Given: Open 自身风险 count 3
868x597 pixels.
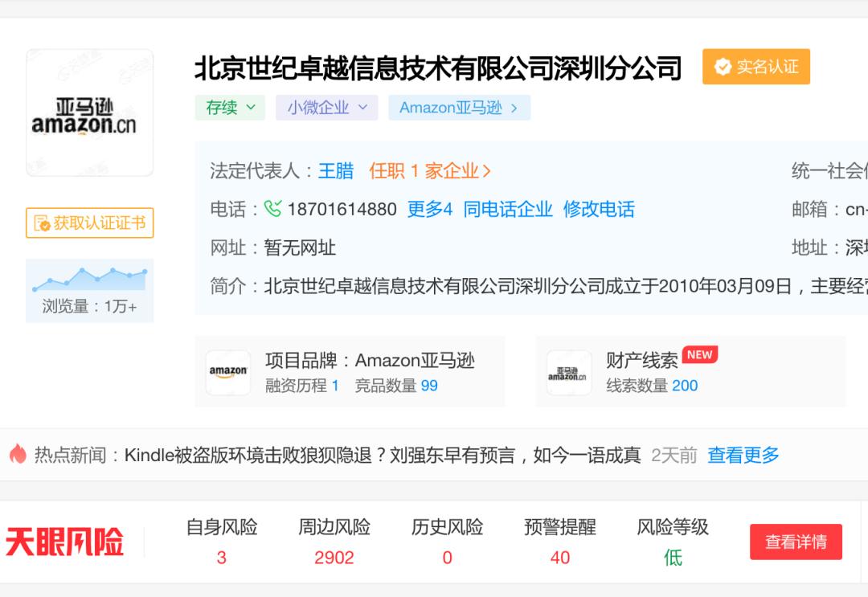Looking at the screenshot, I should (x=222, y=557).
